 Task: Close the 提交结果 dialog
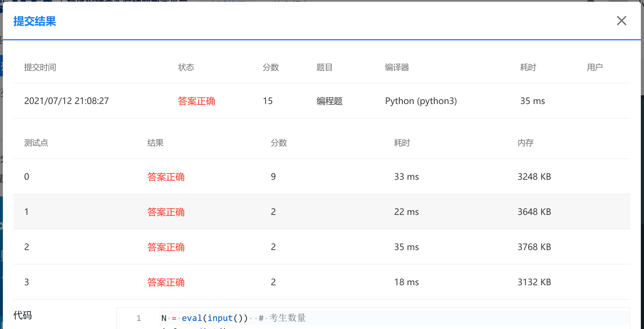tap(621, 20)
